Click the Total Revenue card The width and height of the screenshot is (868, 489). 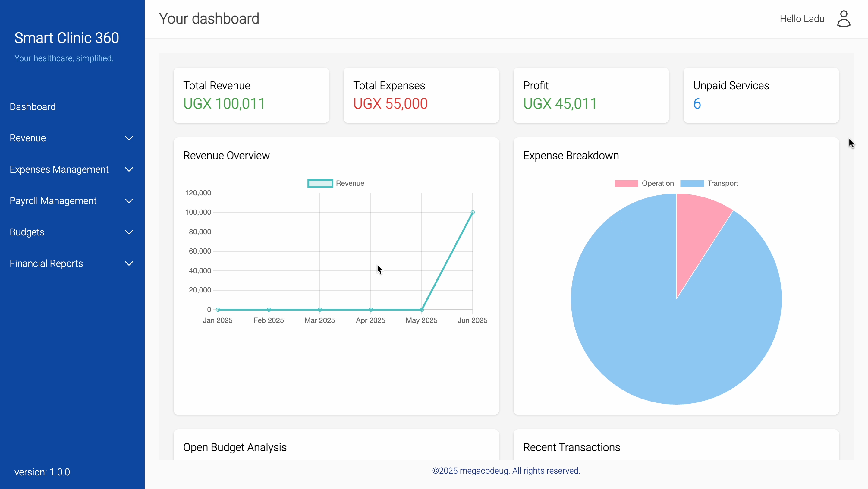pos(251,95)
